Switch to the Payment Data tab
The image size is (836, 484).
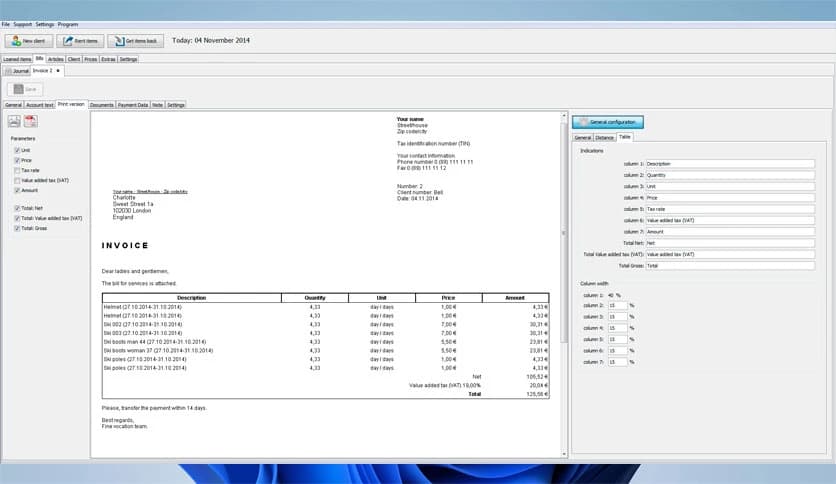[133, 104]
